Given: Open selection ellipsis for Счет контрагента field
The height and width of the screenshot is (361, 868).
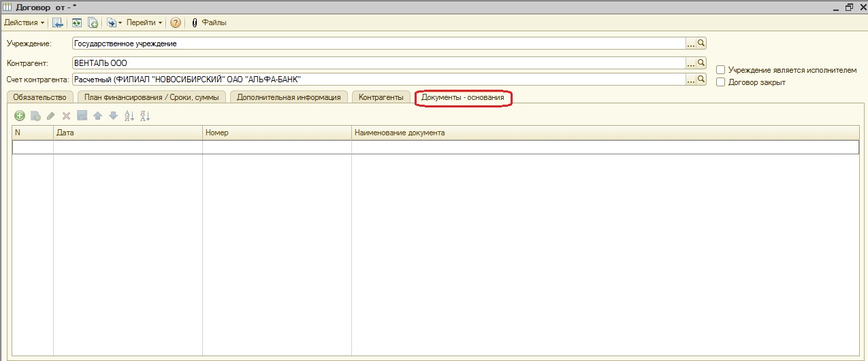Looking at the screenshot, I should [690, 80].
